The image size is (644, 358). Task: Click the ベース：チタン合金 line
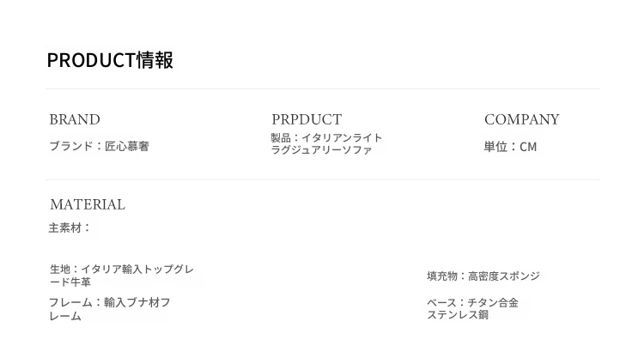pyautogui.click(x=472, y=302)
